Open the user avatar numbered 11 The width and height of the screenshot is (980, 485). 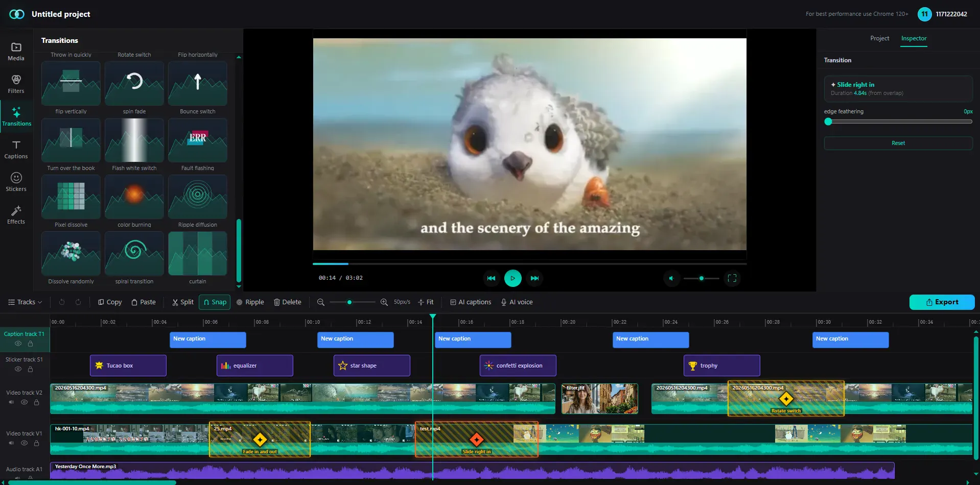pos(924,14)
